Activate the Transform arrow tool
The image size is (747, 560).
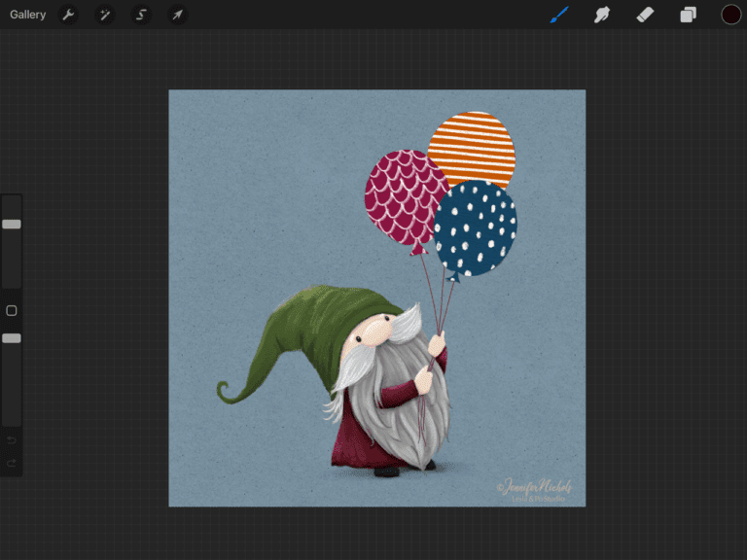coord(177,15)
